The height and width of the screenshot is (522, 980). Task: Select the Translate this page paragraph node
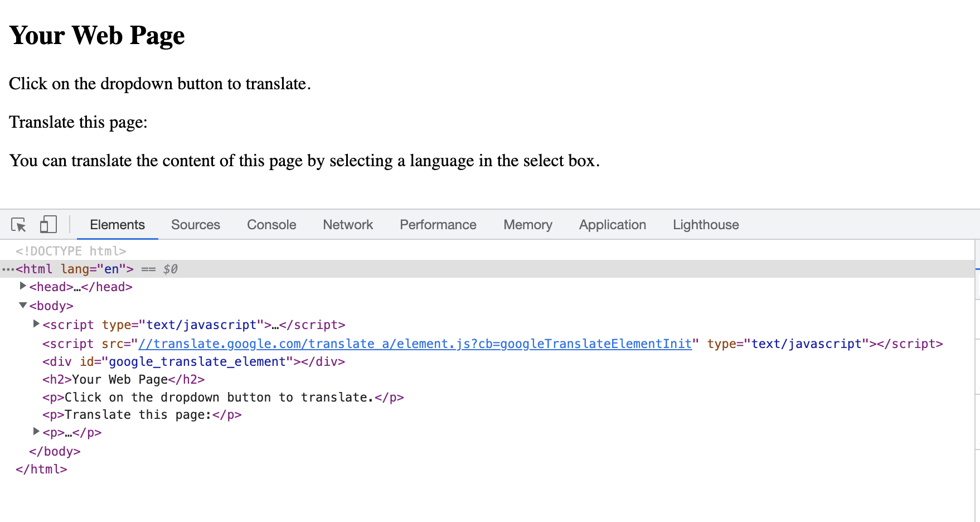[142, 414]
